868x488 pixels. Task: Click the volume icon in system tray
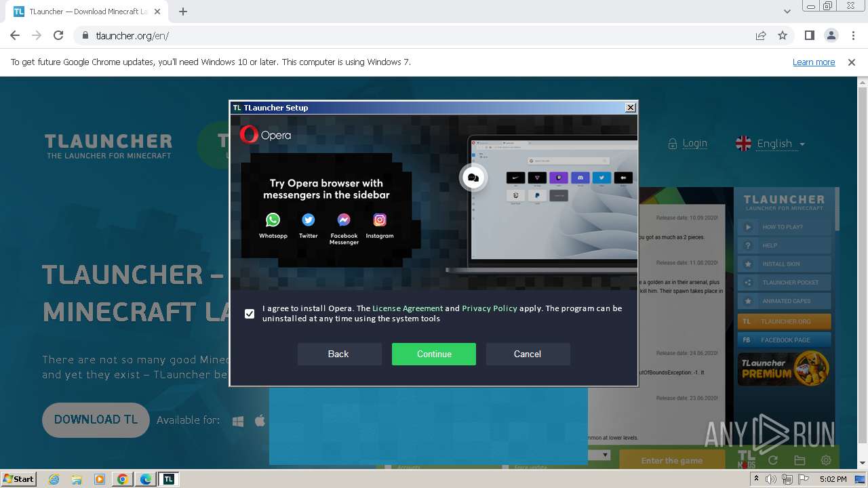pyautogui.click(x=771, y=479)
